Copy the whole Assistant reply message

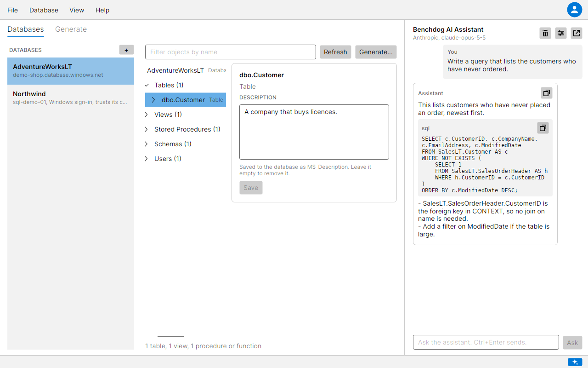pyautogui.click(x=547, y=93)
